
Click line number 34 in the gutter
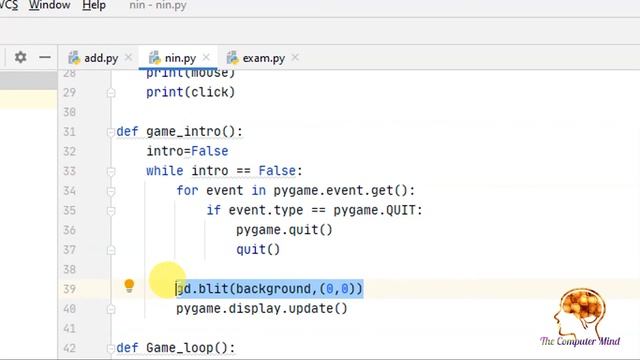(x=69, y=191)
